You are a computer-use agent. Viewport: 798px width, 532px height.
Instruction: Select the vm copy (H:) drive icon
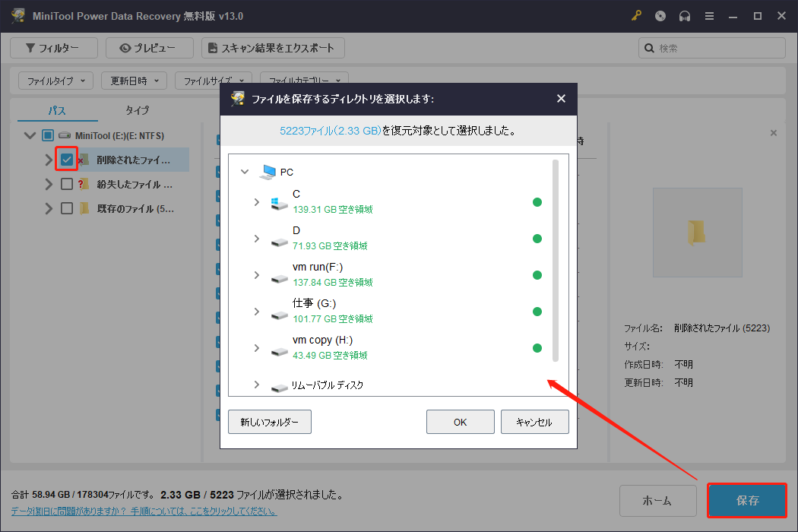280,351
